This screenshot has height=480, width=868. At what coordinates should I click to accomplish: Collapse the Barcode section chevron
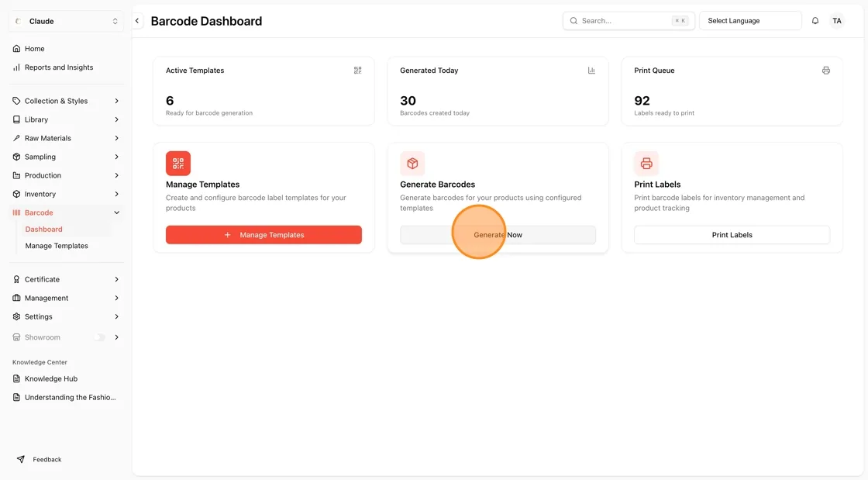[x=116, y=212]
